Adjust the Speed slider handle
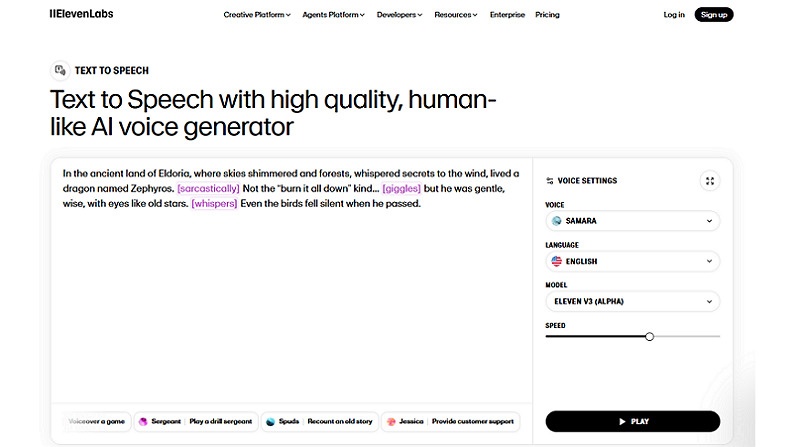This screenshot has height=447, width=800. point(649,337)
